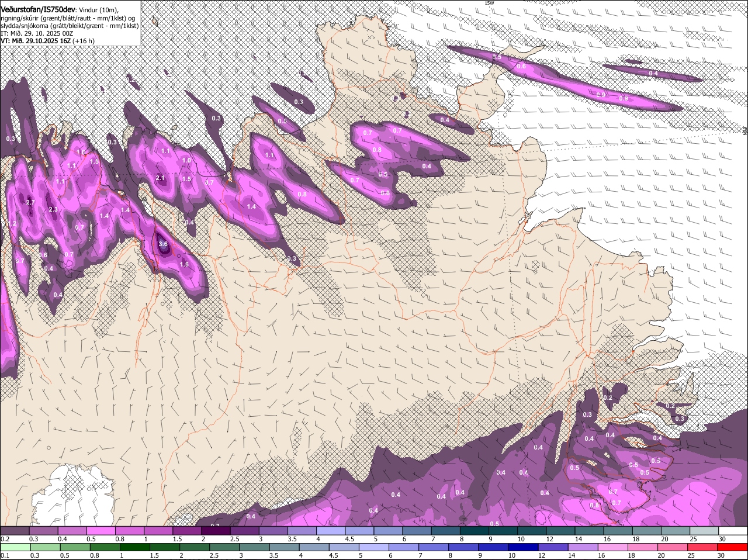Pick the darkest purple swatch labeled 2
748x560 pixels.
(216, 531)
